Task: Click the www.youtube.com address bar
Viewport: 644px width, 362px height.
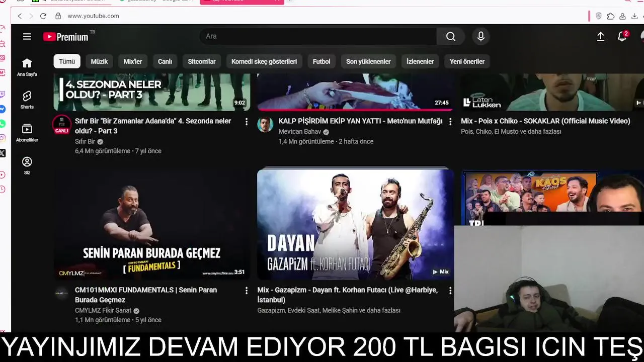Action: (x=93, y=16)
